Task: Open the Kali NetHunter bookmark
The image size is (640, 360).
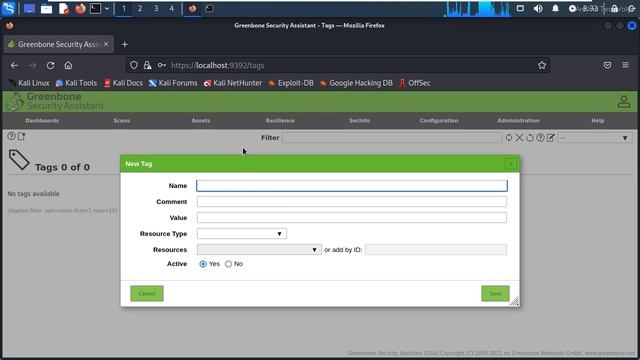Action: 233,83
